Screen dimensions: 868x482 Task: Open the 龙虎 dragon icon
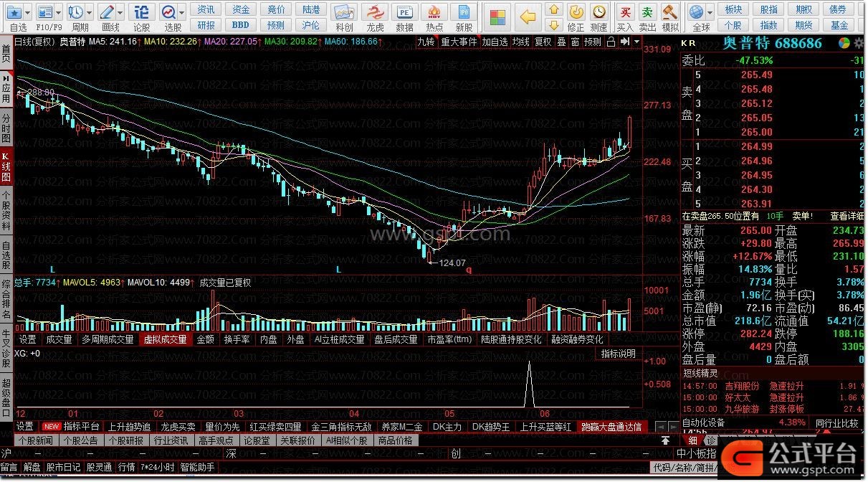[374, 12]
